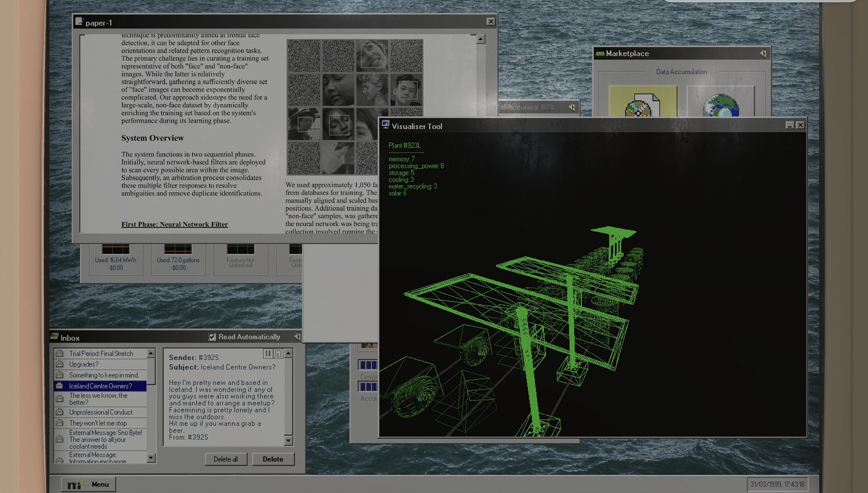Uncheck the Read Automatically checkbox
868x493 pixels.
point(212,337)
